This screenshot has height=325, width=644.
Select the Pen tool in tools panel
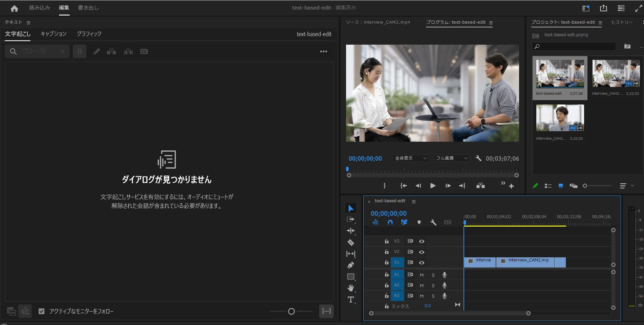351,265
